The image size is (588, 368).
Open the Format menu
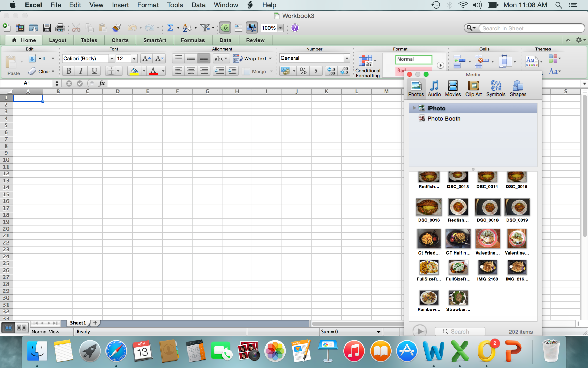pyautogui.click(x=148, y=5)
